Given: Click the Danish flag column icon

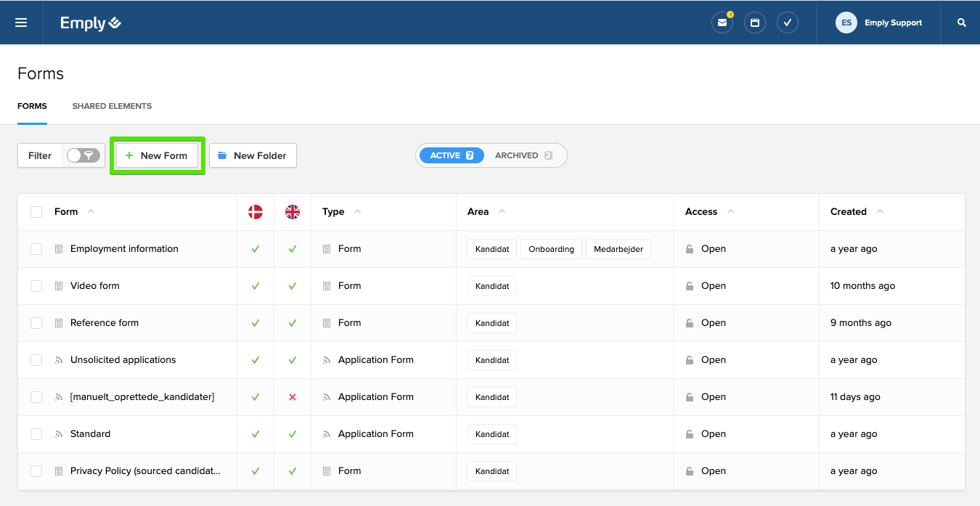Looking at the screenshot, I should 256,212.
